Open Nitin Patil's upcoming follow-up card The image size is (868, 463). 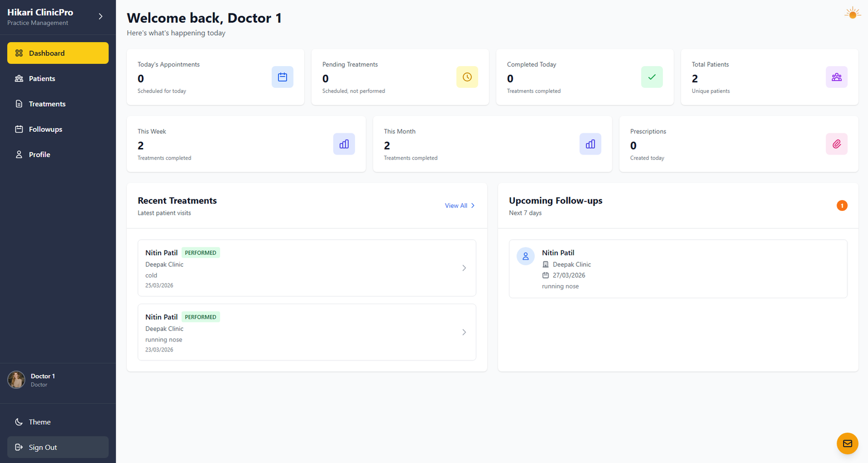(x=678, y=269)
